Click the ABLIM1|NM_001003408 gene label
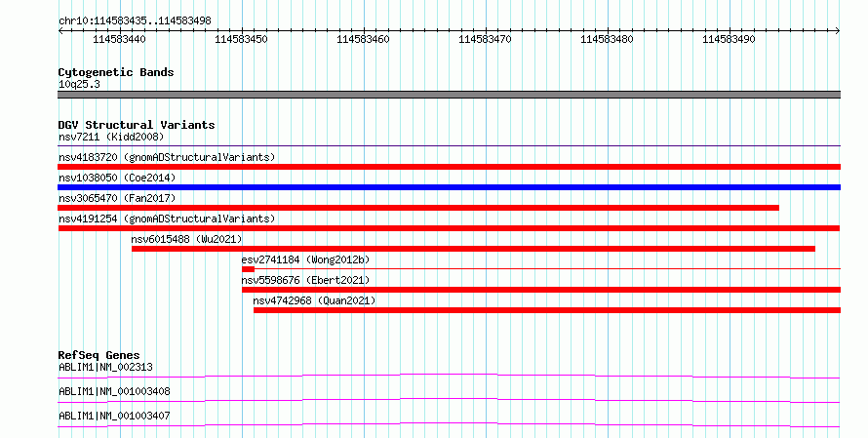This screenshot has height=438, width=868. pos(114,391)
